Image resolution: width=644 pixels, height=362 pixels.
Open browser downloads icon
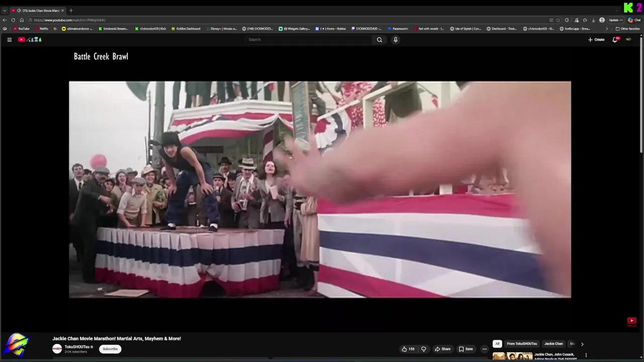593,20
